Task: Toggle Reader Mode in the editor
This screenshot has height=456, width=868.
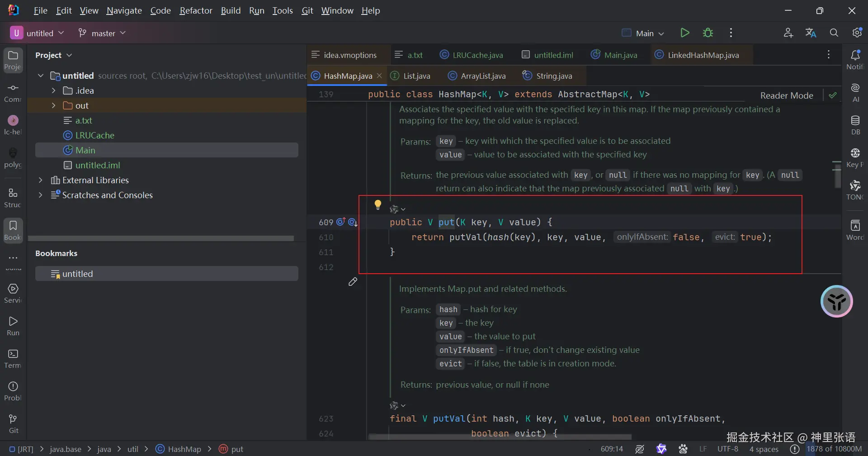Action: point(786,95)
